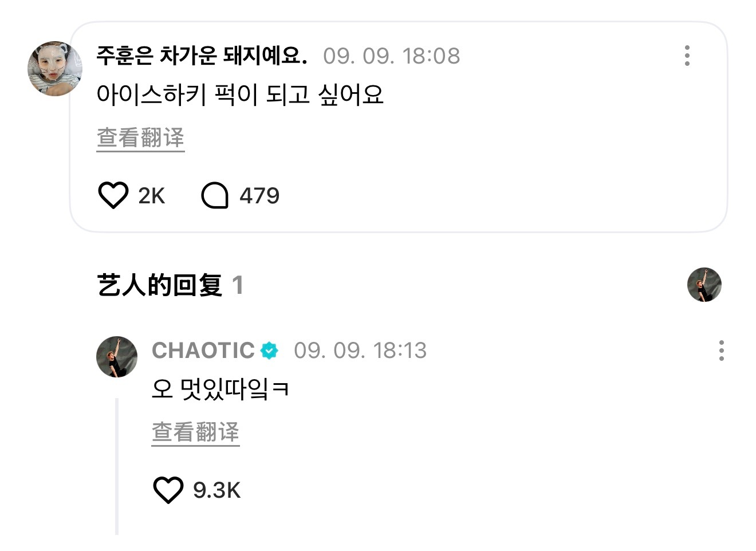Image resolution: width=756 pixels, height=551 pixels.
Task: Click the reply text 오 멋있따잌ㅋ
Action: tap(220, 389)
